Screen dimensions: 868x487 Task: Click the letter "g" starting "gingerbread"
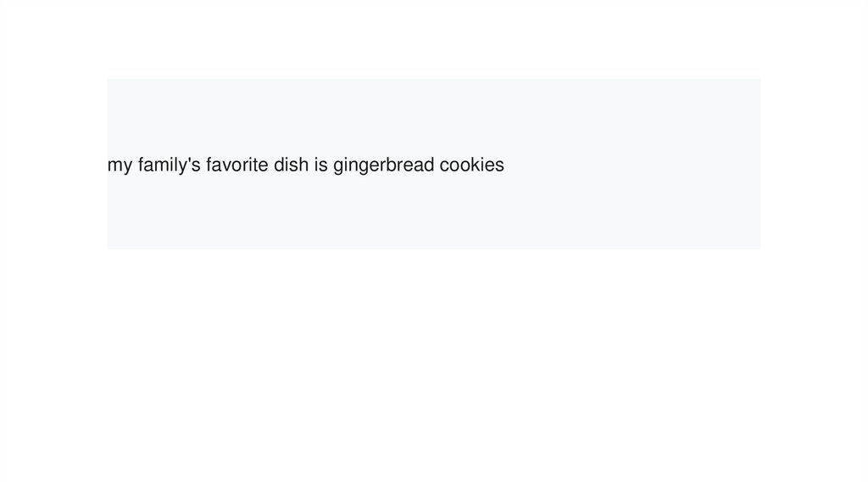point(338,166)
